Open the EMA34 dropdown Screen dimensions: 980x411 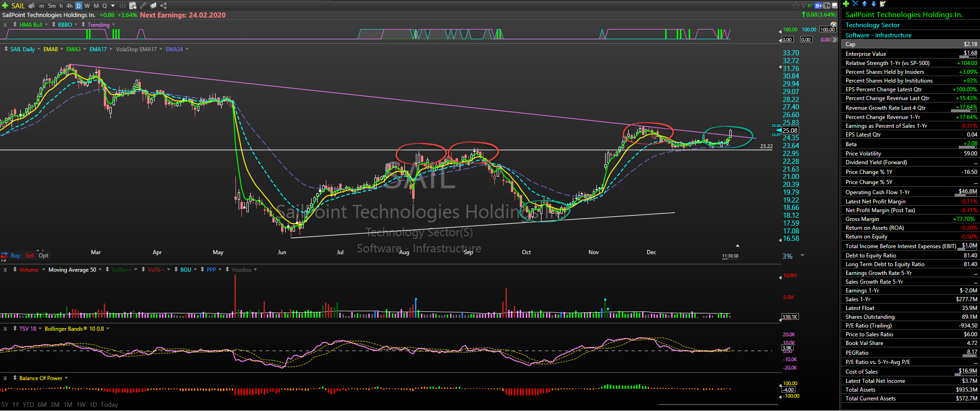point(187,49)
